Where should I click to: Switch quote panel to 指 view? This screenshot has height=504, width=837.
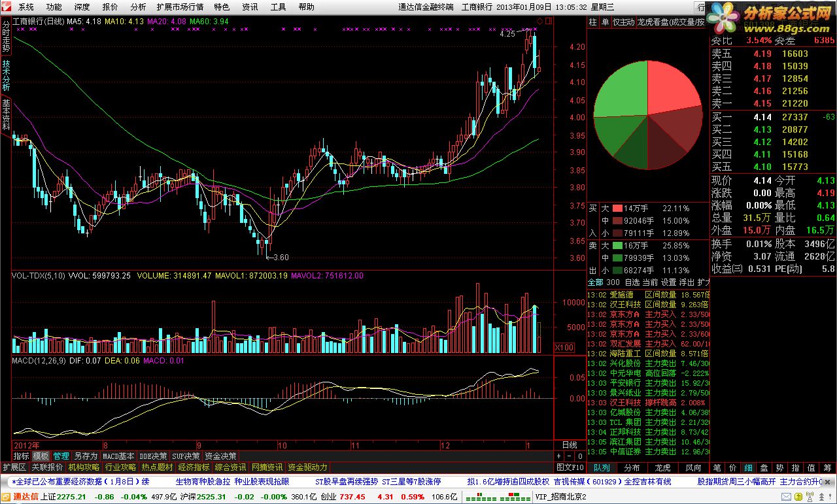796,467
